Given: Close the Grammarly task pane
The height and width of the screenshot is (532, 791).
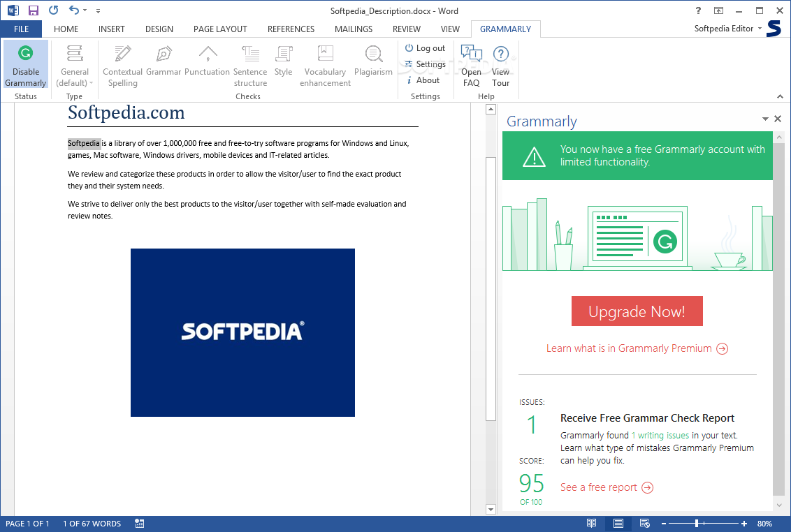Looking at the screenshot, I should [x=778, y=119].
